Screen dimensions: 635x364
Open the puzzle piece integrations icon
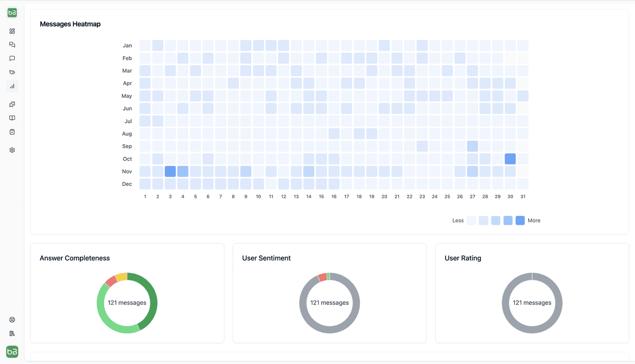tap(12, 104)
